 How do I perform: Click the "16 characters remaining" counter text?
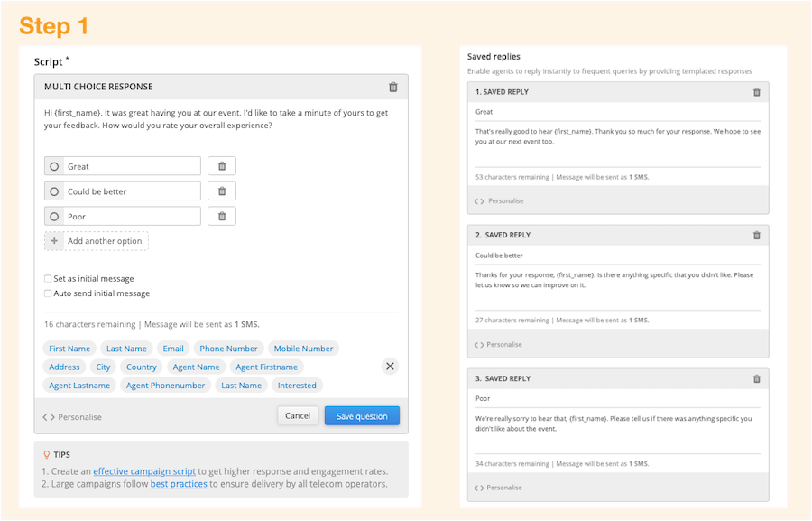[x=89, y=324]
